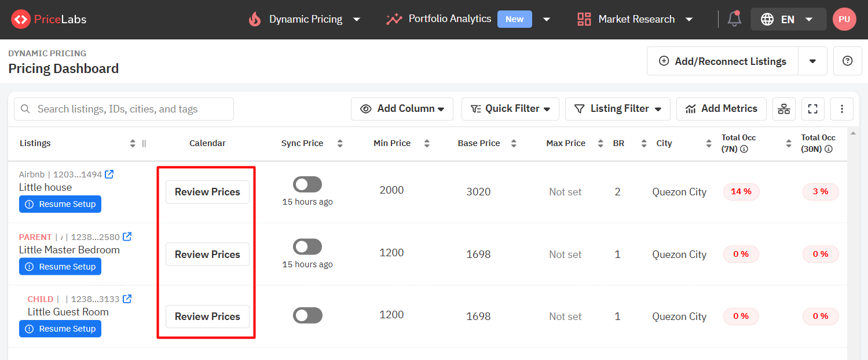Click the PriceLabs logo
868x360 pixels.
click(x=49, y=19)
